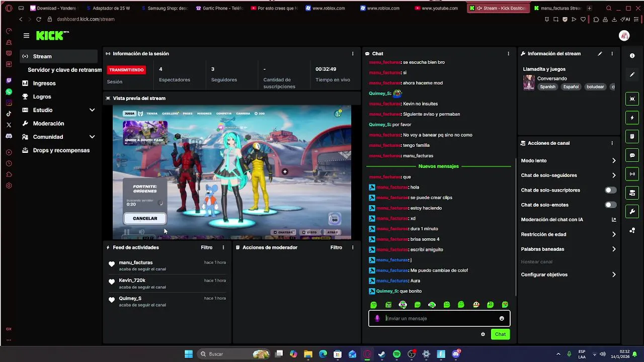Click the speech bubble icon in the right rail
The height and width of the screenshot is (362, 644).
tap(632, 155)
